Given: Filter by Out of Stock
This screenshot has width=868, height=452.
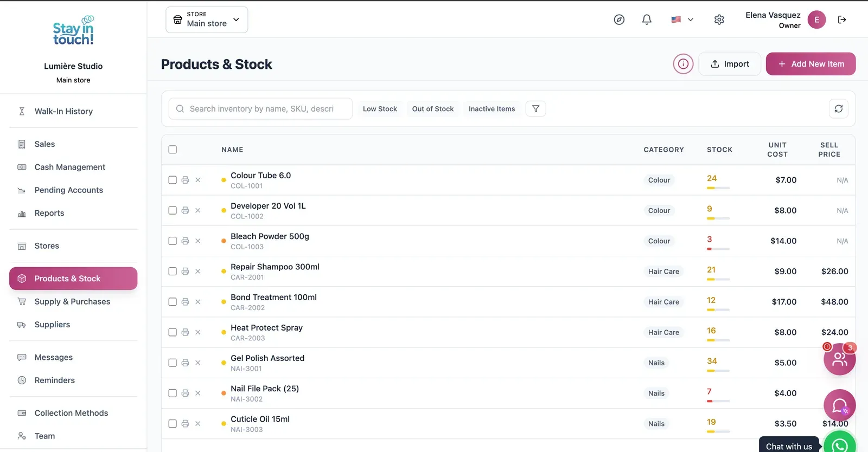Looking at the screenshot, I should [x=433, y=109].
